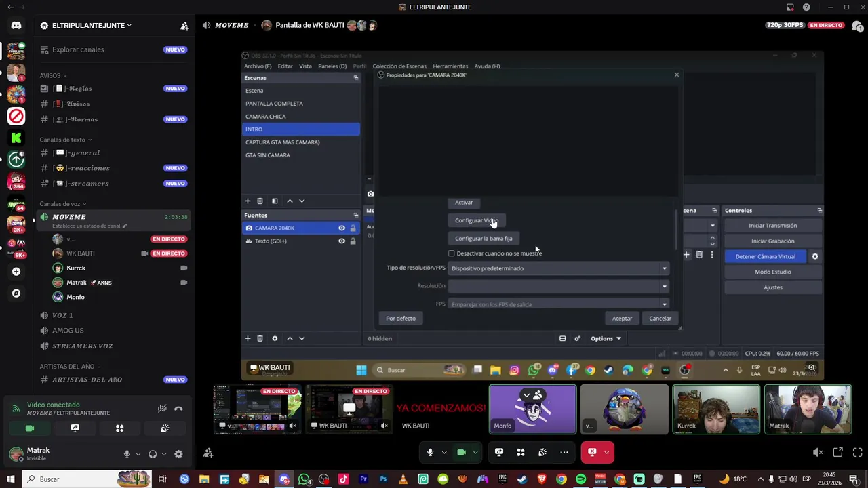868x488 pixels.
Task: Open soundboard icon in voice panel
Action: click(165, 428)
